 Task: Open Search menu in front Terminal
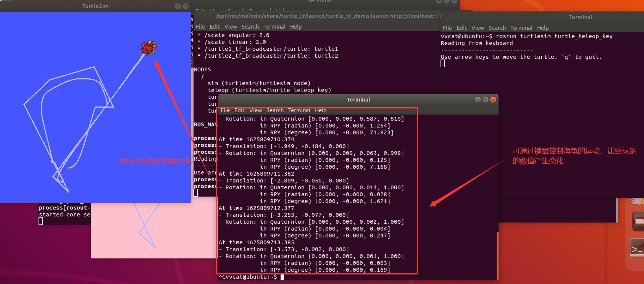275,110
